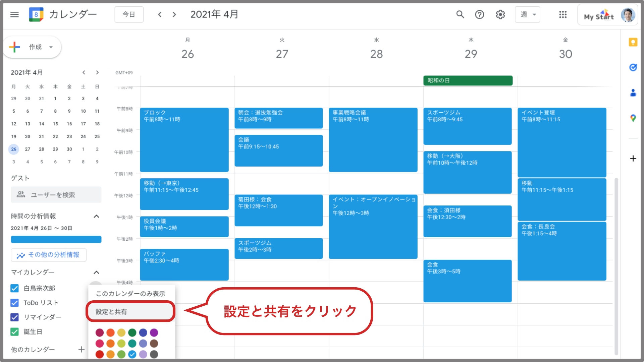644x362 pixels.
Task: Pick the bright red calendar color
Action: [100, 354]
